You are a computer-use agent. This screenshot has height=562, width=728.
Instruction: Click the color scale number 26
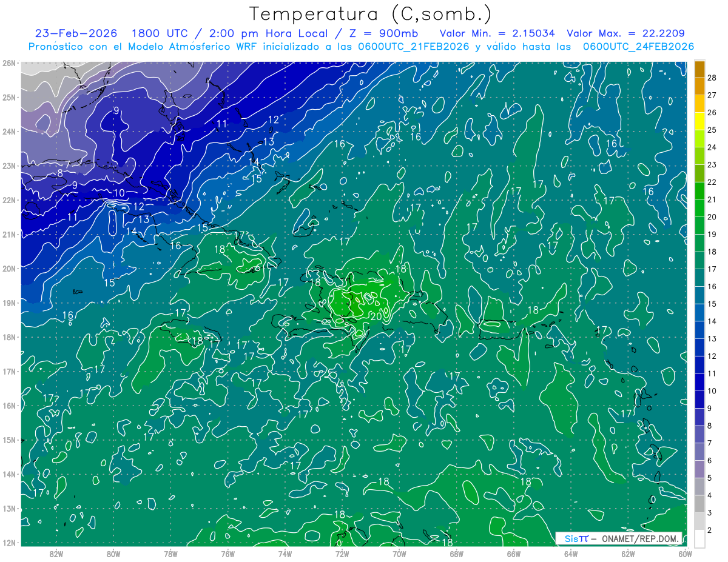[712, 112]
